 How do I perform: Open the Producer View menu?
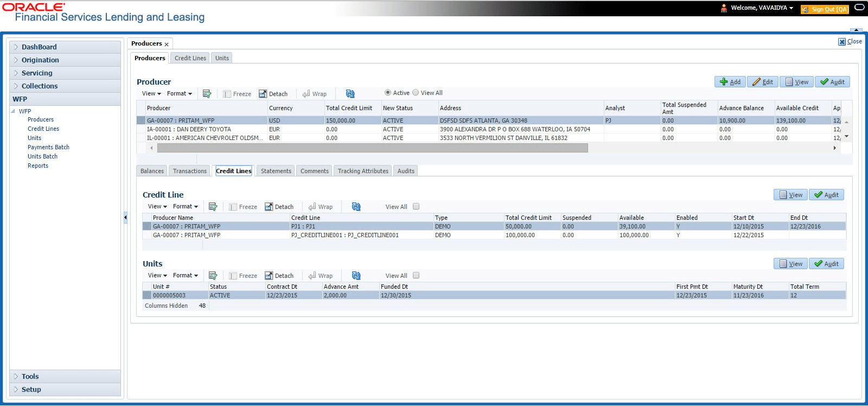151,93
